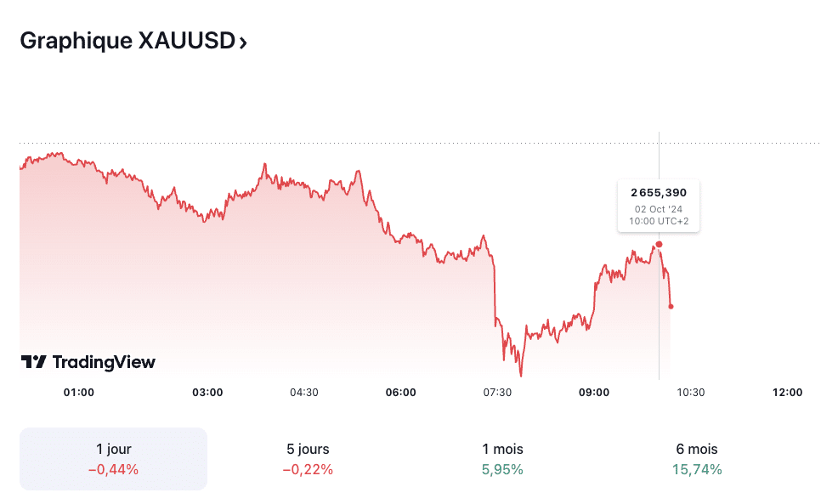Click the lowest trough of the price line
The image size is (821, 504).
tap(521, 374)
